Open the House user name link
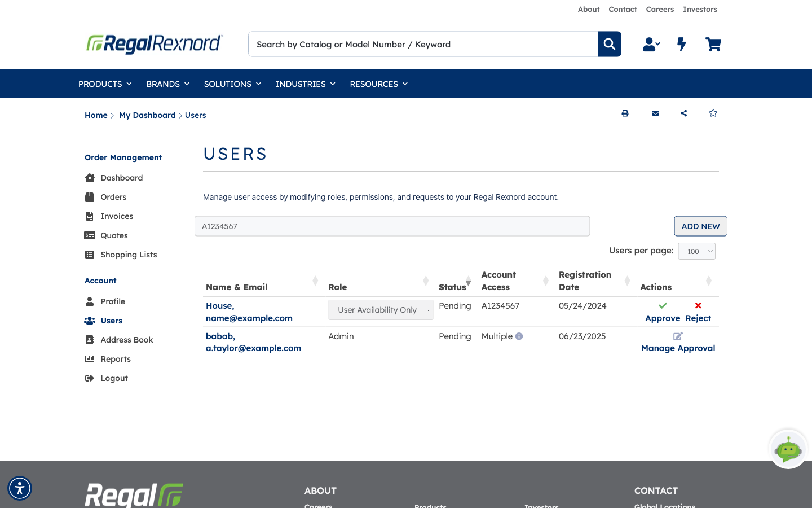 coord(220,306)
